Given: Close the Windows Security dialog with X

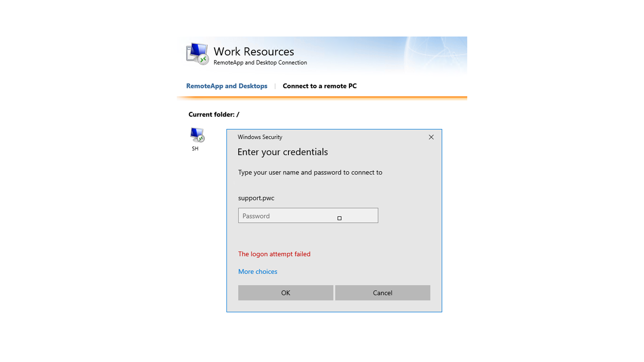Looking at the screenshot, I should point(431,137).
